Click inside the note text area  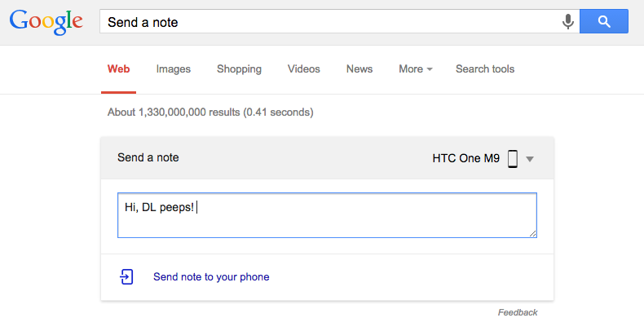click(x=326, y=215)
